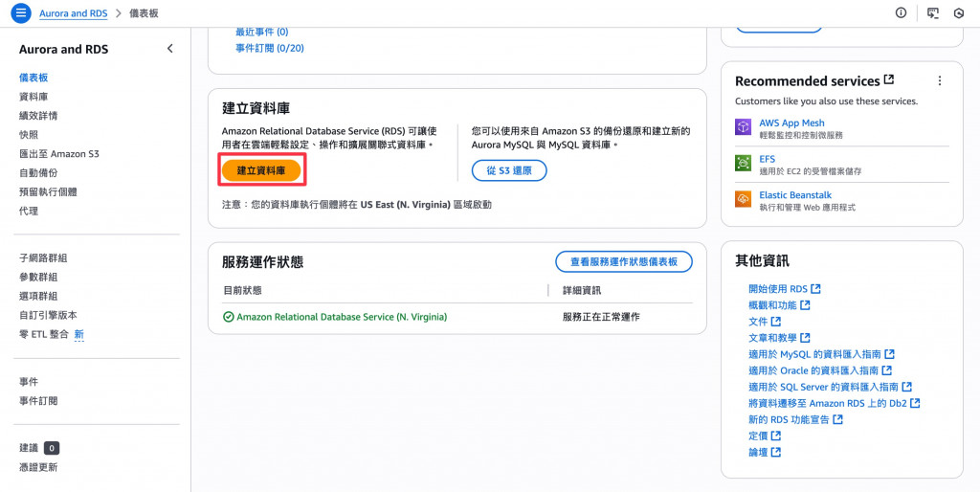
Task: Open the 定價 link
Action: (765, 436)
